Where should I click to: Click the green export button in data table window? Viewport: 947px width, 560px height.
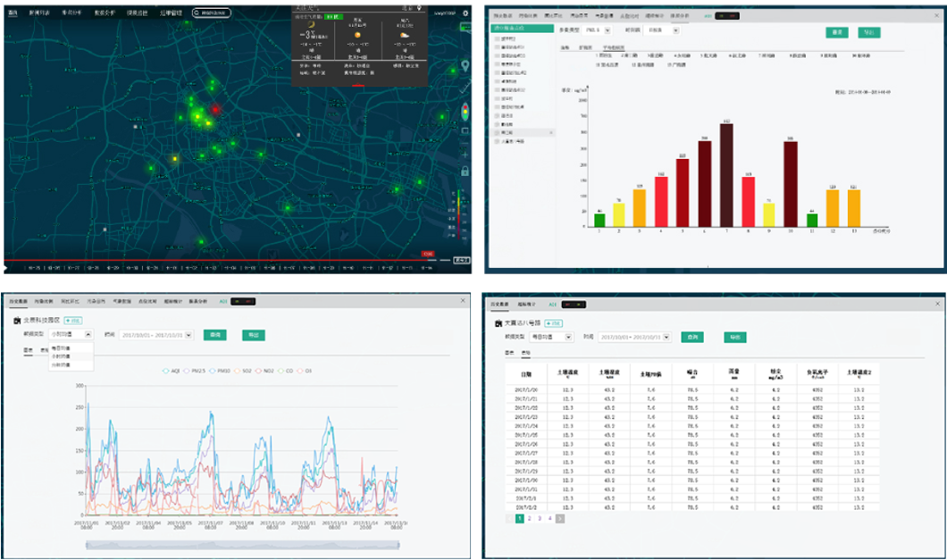[735, 337]
